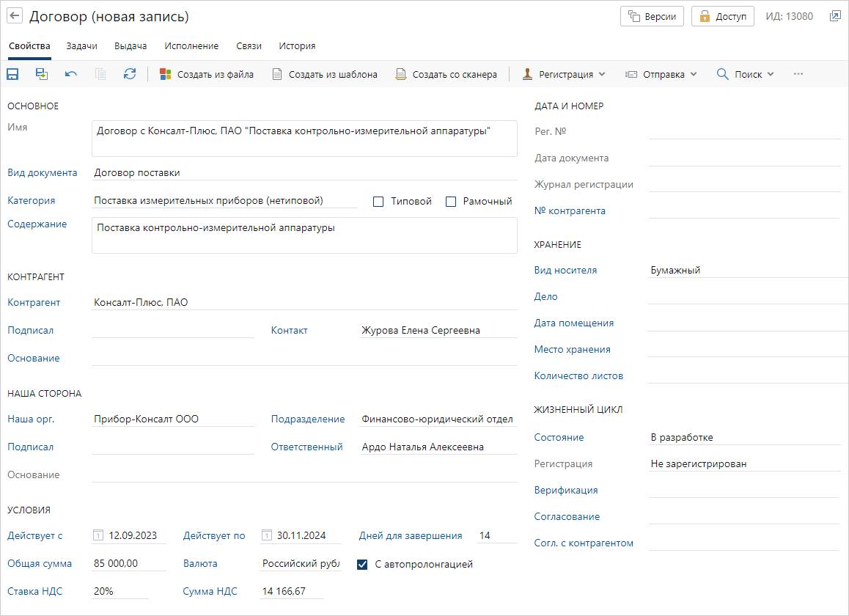The height and width of the screenshot is (616, 849).
Task: Click the Доступ button
Action: [x=722, y=16]
